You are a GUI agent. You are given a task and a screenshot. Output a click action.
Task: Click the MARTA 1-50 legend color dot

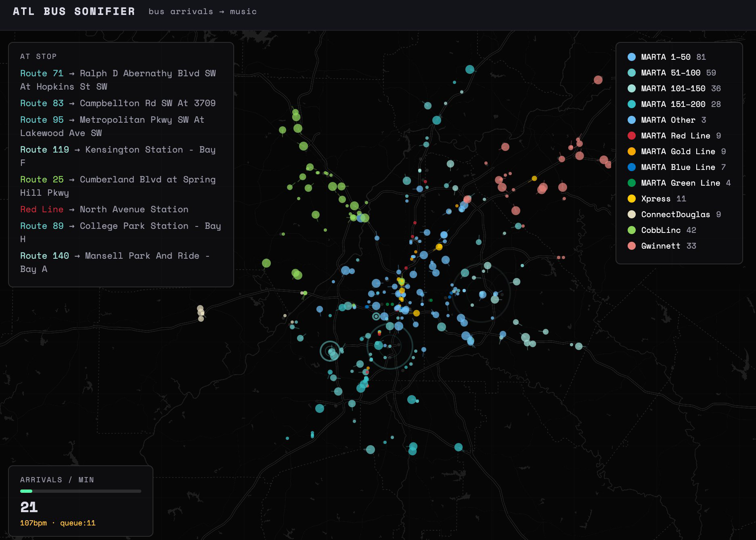pos(632,57)
